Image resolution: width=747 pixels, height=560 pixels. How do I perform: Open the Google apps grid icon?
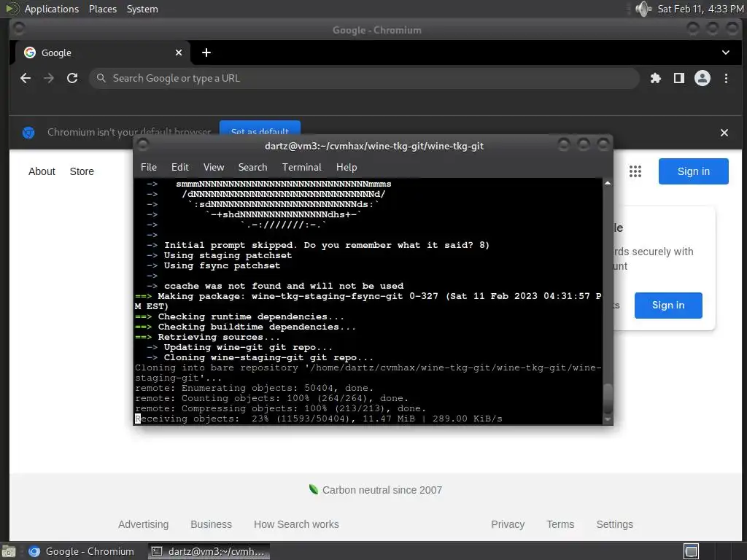[x=635, y=171]
